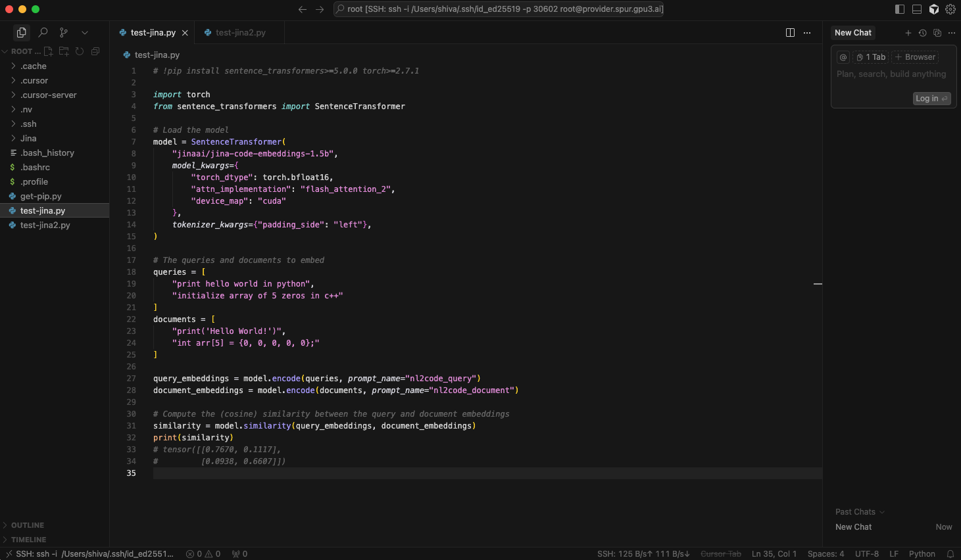This screenshot has width=961, height=560.
Task: Expand the .cache folder
Action: tap(33, 66)
